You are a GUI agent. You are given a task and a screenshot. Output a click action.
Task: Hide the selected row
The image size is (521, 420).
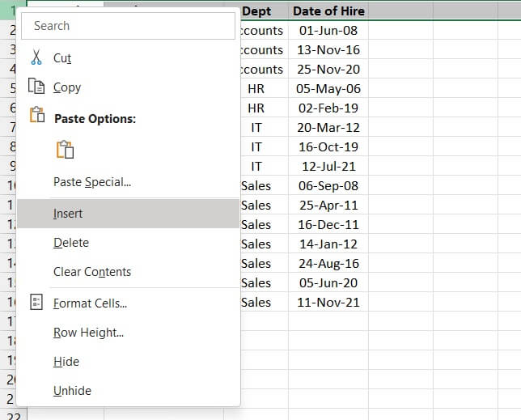[66, 362]
